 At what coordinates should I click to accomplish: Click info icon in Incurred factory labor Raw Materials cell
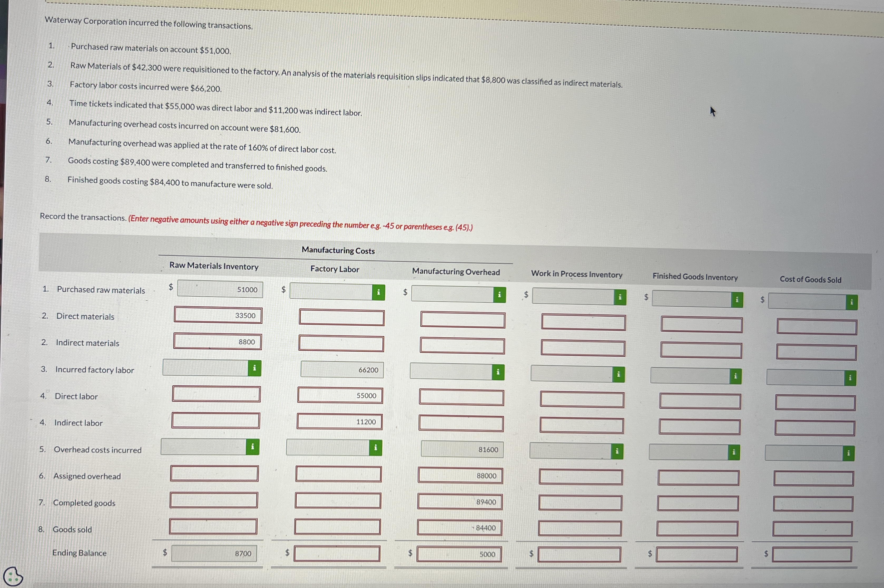(x=254, y=368)
